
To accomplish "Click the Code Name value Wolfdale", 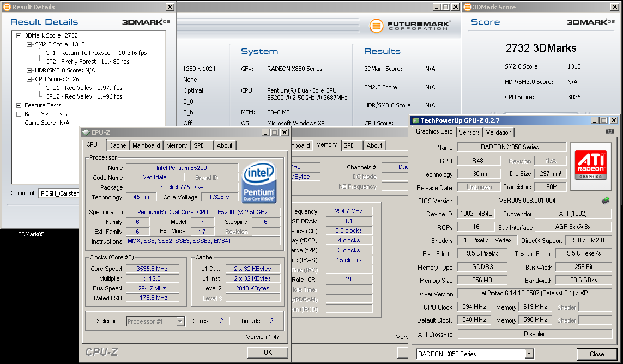I will pyautogui.click(x=155, y=177).
